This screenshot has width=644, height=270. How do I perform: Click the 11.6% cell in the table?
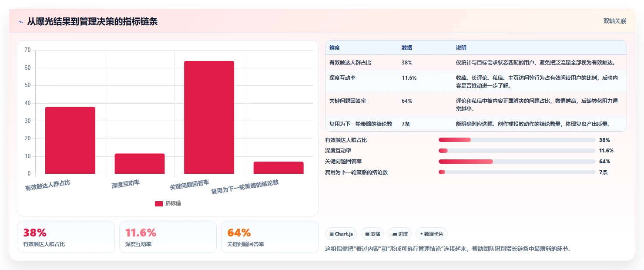(x=409, y=78)
